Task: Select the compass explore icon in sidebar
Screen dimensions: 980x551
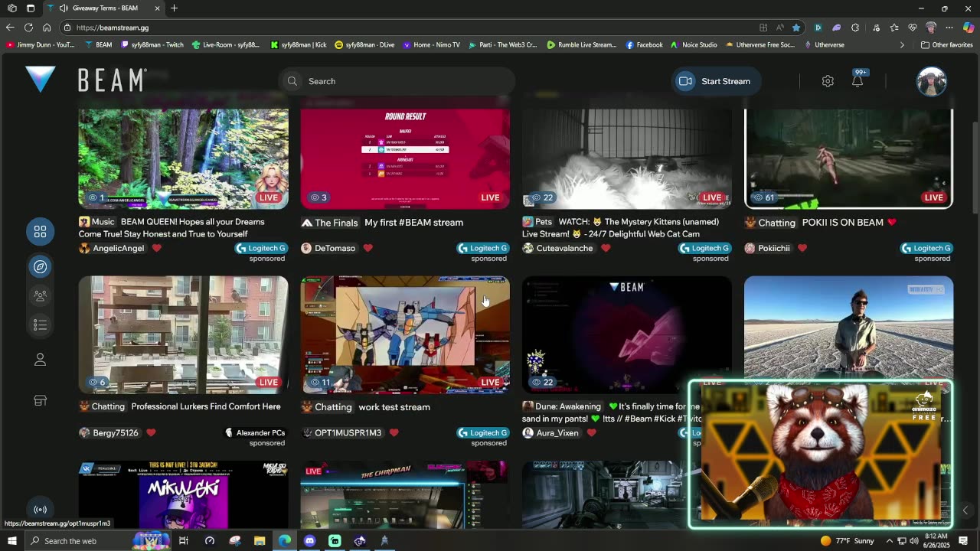Action: (41, 266)
